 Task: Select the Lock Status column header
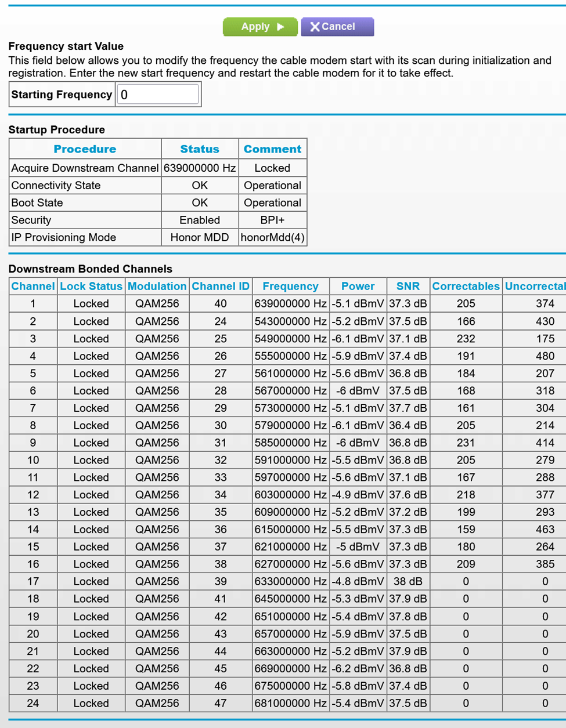coord(91,286)
